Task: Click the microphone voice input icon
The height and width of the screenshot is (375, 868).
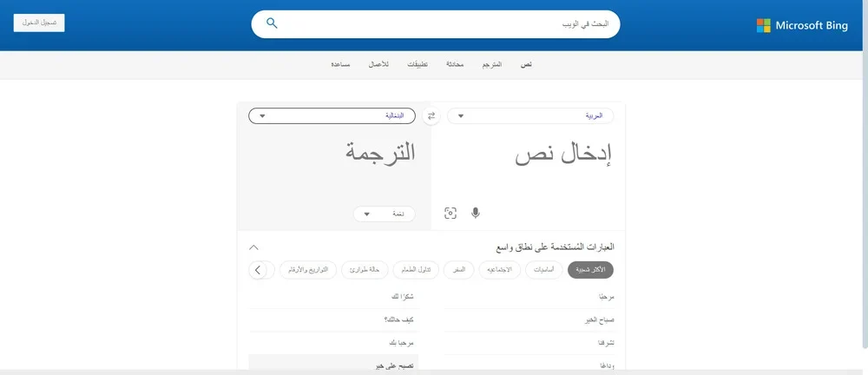Action: point(475,213)
